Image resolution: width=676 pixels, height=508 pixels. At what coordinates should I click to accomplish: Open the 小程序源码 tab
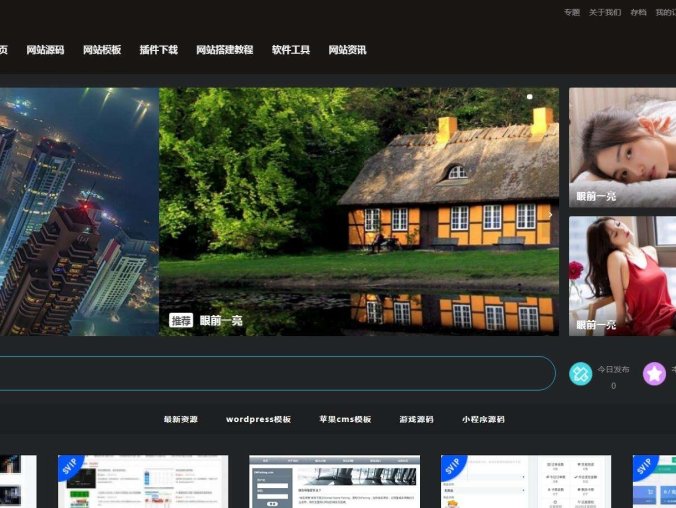pyautogui.click(x=483, y=420)
